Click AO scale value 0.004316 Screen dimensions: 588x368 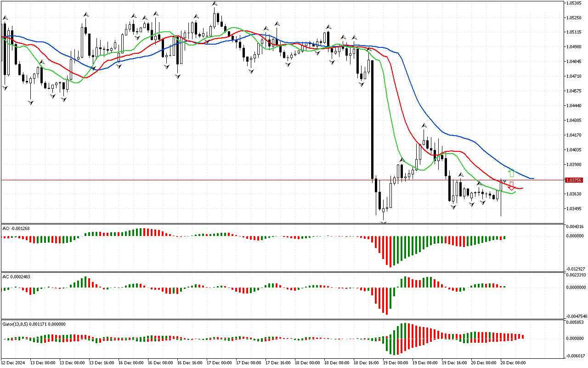(x=574, y=227)
